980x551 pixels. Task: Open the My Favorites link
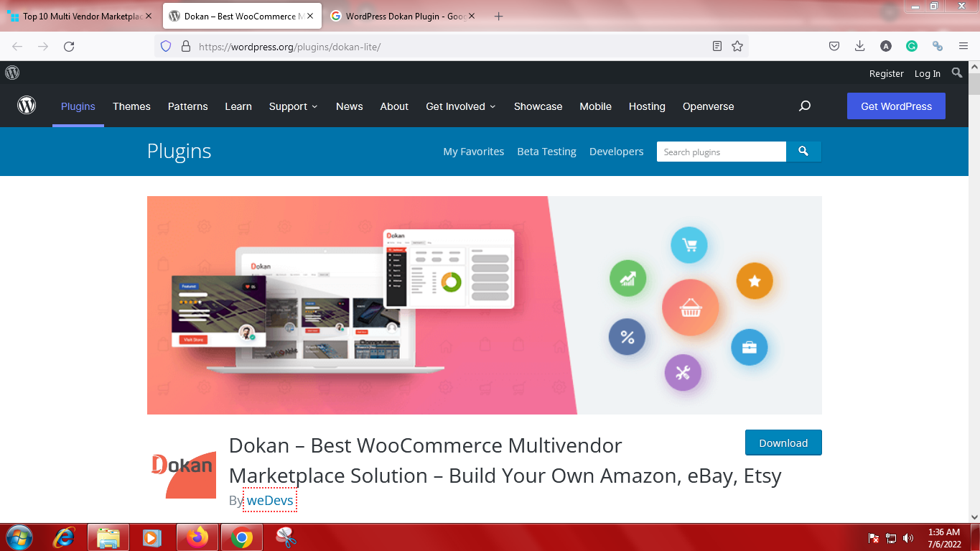(474, 152)
